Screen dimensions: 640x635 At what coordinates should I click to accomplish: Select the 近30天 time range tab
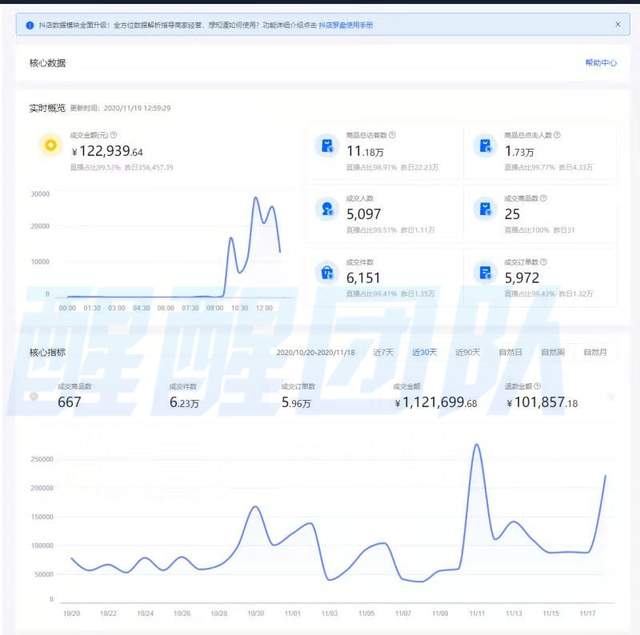point(425,352)
